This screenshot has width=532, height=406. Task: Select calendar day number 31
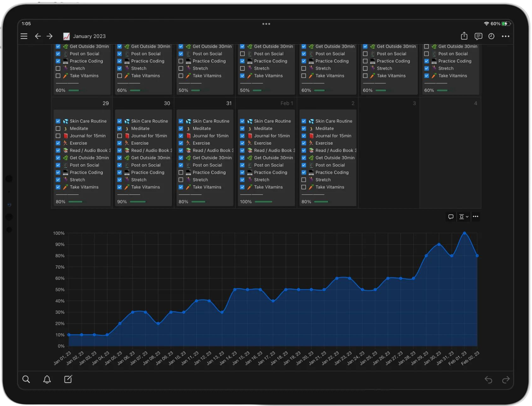click(229, 103)
